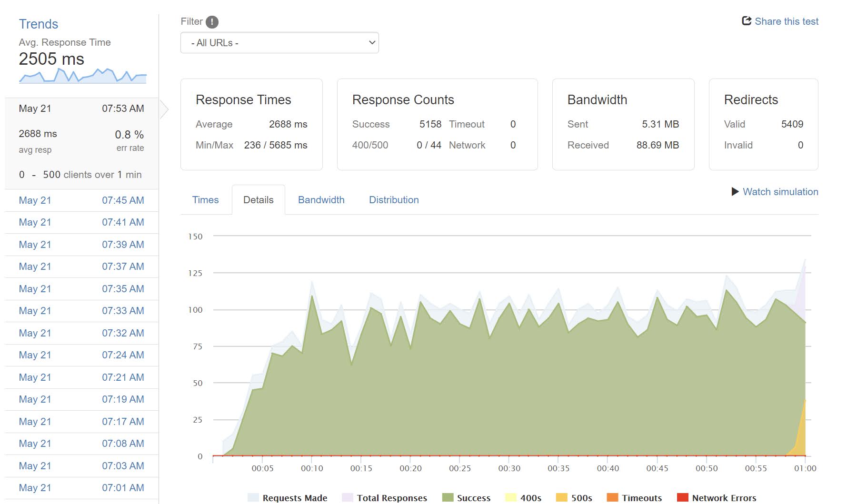Click the Avg. Response Time sparkline chart
This screenshot has width=847, height=504.
point(83,76)
